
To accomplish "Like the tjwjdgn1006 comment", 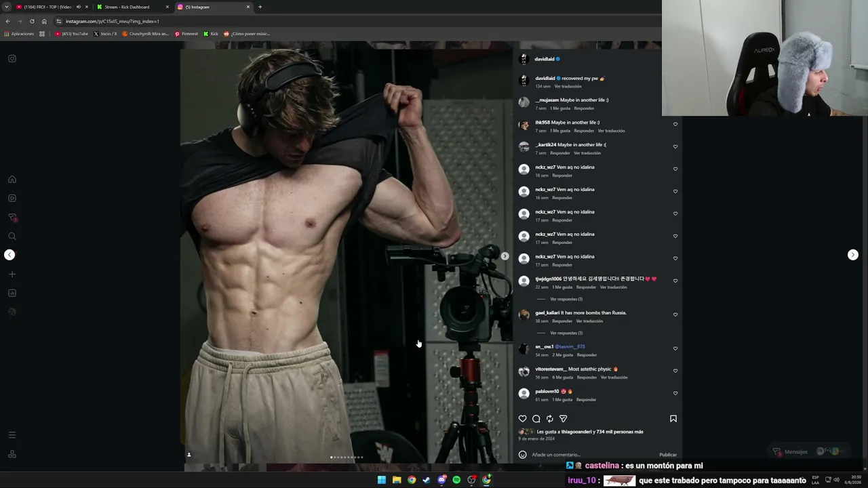I will point(675,281).
